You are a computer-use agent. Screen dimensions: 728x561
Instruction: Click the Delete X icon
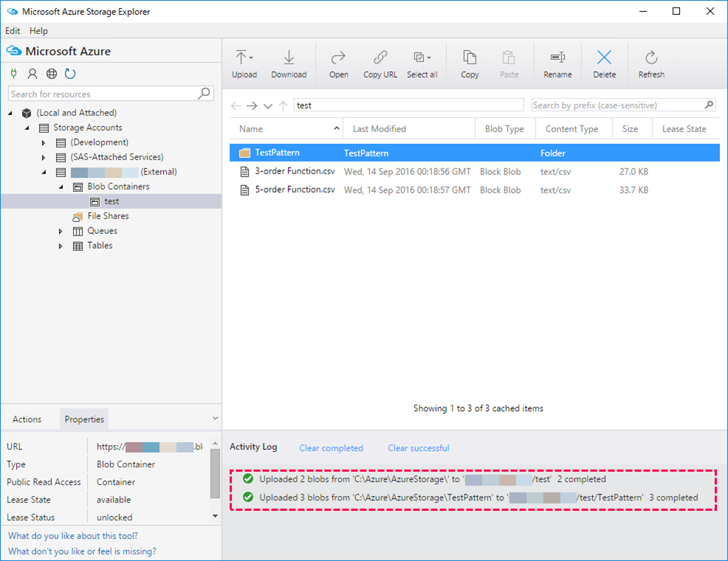[604, 58]
